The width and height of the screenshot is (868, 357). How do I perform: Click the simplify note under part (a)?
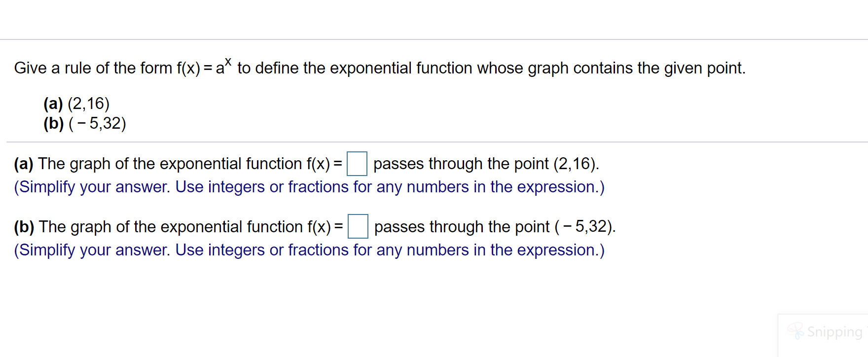click(x=309, y=187)
